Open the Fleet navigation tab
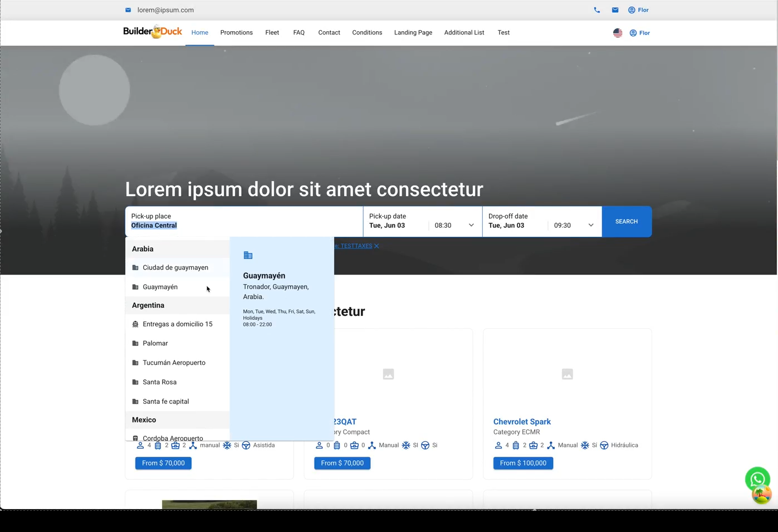778x532 pixels. point(272,33)
